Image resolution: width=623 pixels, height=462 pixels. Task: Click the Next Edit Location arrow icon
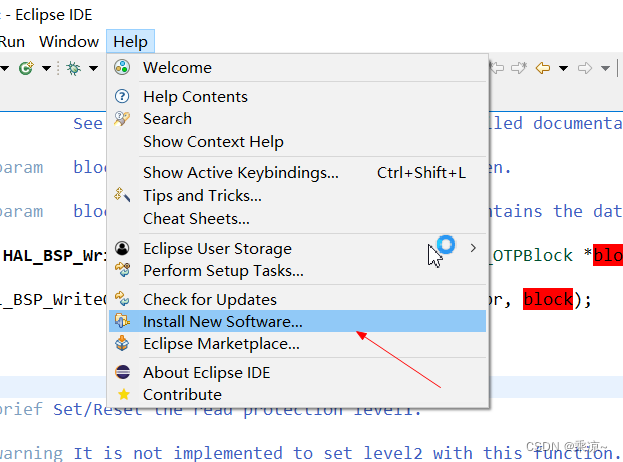coord(519,68)
